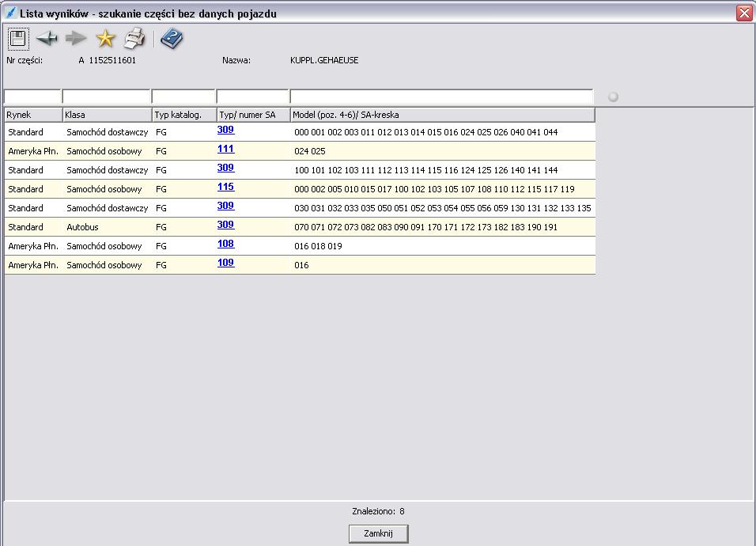Image resolution: width=756 pixels, height=546 pixels.
Task: Click the round indicator beside filter fields
Action: pyautogui.click(x=613, y=97)
